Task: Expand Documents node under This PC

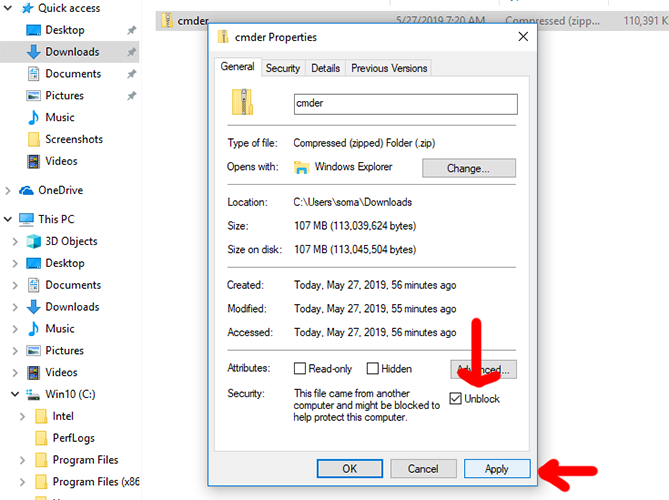Action: (15, 285)
